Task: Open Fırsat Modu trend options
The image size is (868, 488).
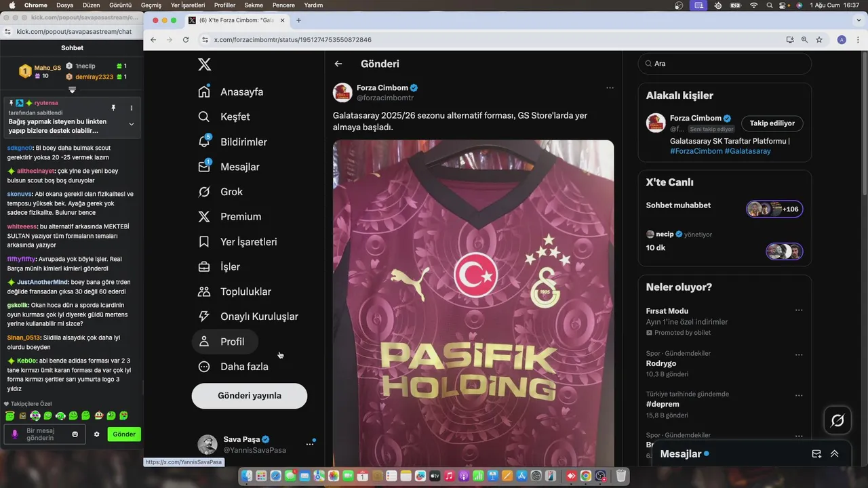Action: [x=799, y=310]
